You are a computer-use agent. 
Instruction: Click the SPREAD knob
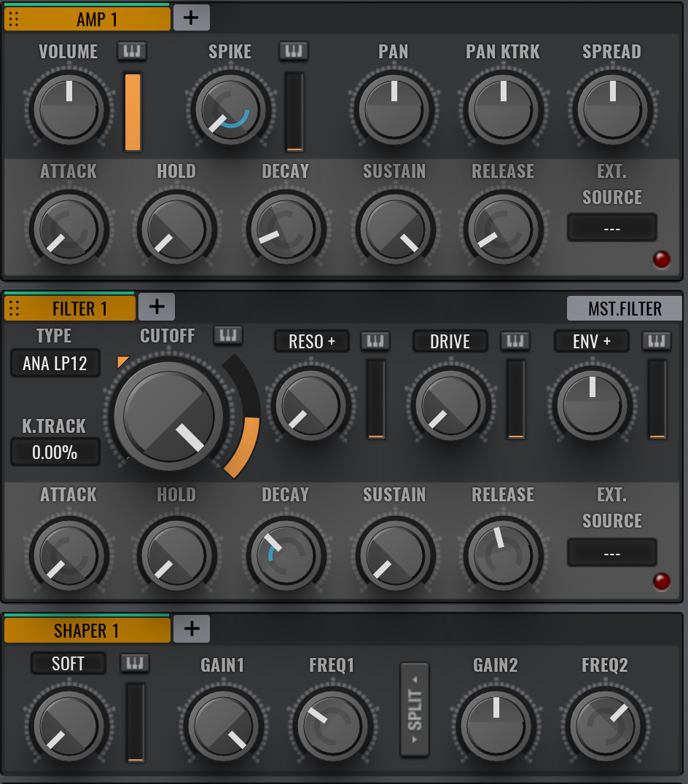612,109
